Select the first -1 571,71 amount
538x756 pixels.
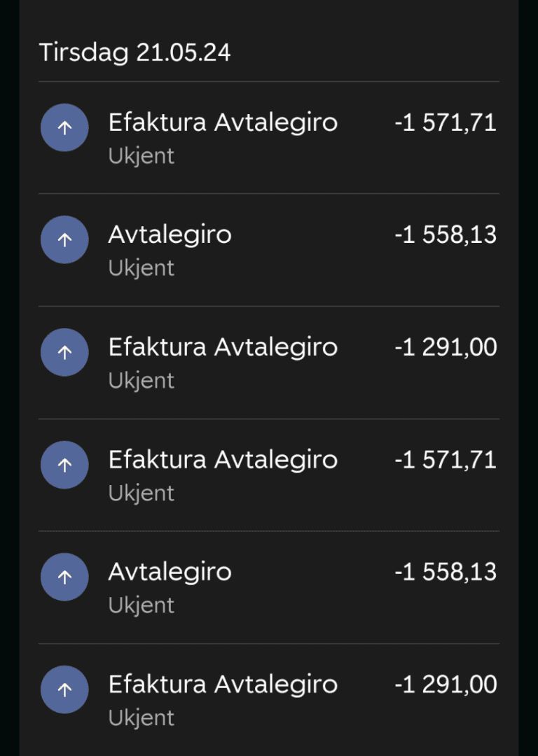tap(446, 122)
